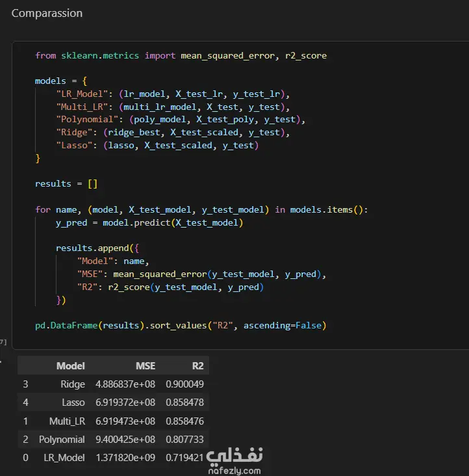Click R2 value 0.858478
469x476 pixels.
[184, 403]
